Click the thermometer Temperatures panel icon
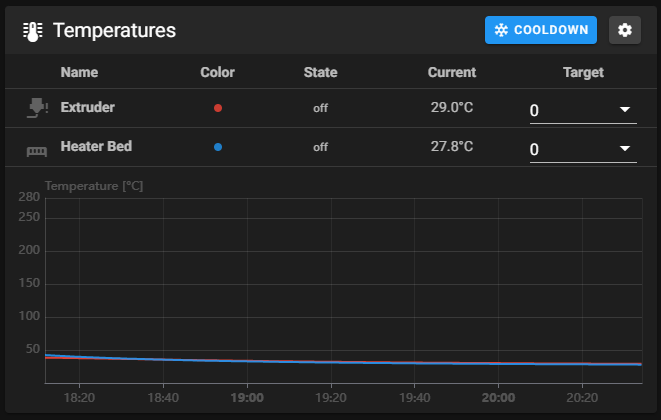This screenshot has height=420, width=661. click(32, 31)
